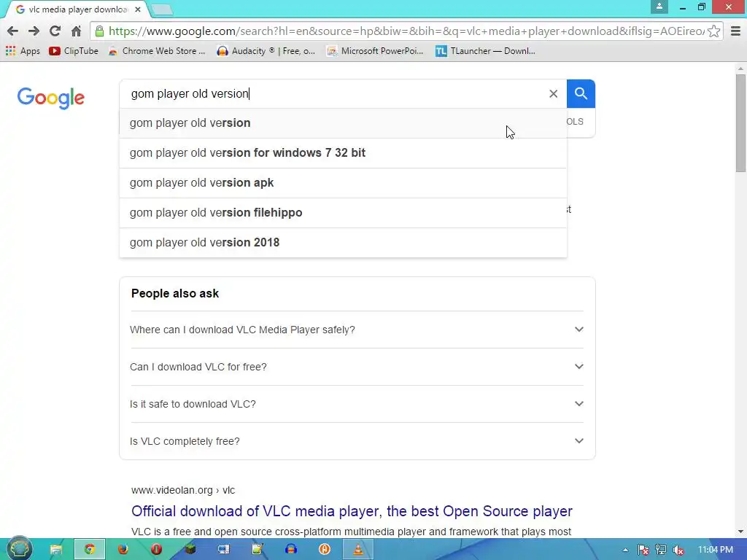
Task: Bookmark this page with the star icon
Action: point(713,31)
